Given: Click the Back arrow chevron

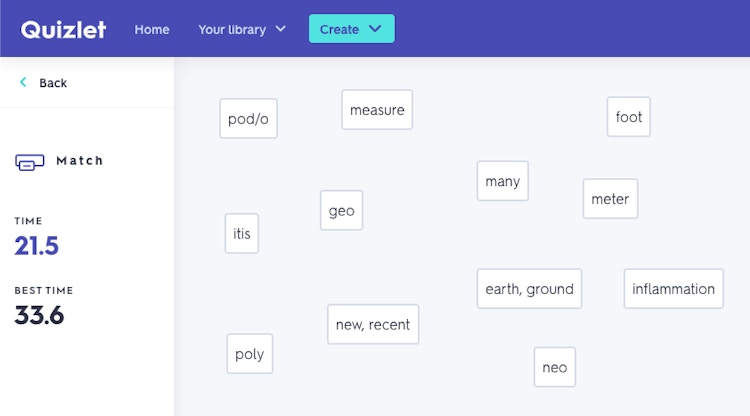Looking at the screenshot, I should 23,82.
